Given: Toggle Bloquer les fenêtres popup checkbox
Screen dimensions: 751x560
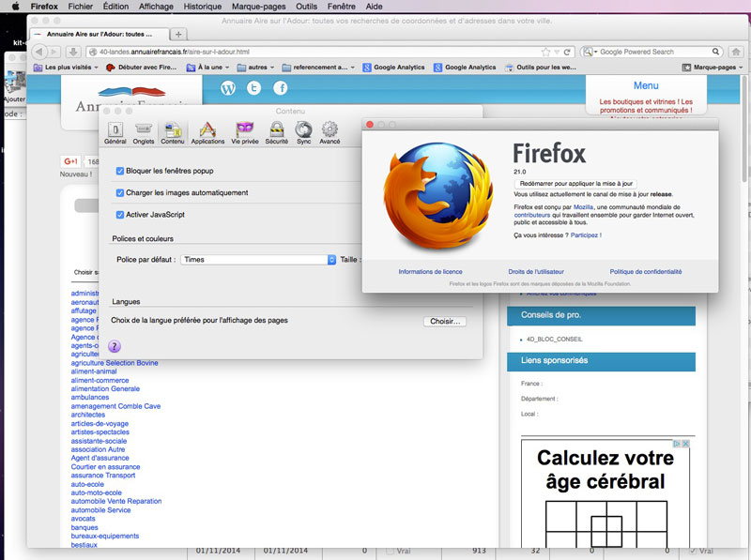Looking at the screenshot, I should (x=120, y=171).
